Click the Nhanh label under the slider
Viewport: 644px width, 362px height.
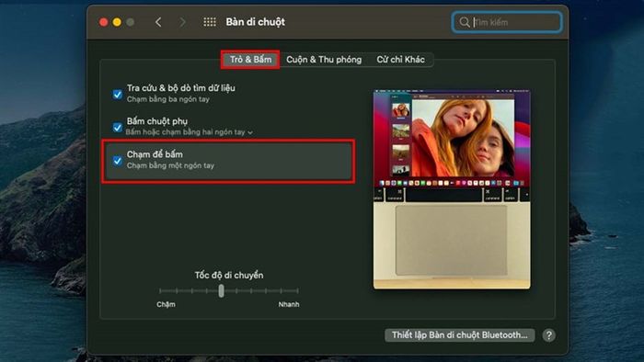pyautogui.click(x=289, y=304)
